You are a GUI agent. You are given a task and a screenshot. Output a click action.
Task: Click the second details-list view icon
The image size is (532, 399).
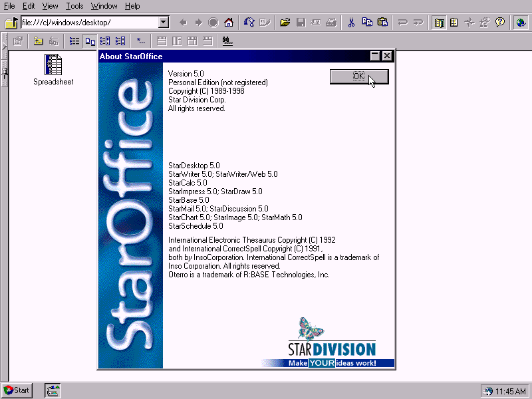[120, 41]
